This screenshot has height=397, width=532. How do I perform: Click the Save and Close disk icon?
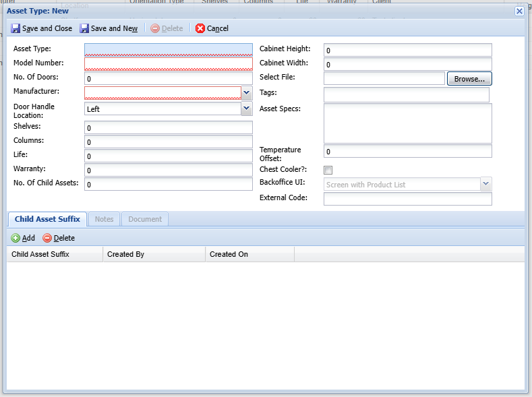coord(16,28)
